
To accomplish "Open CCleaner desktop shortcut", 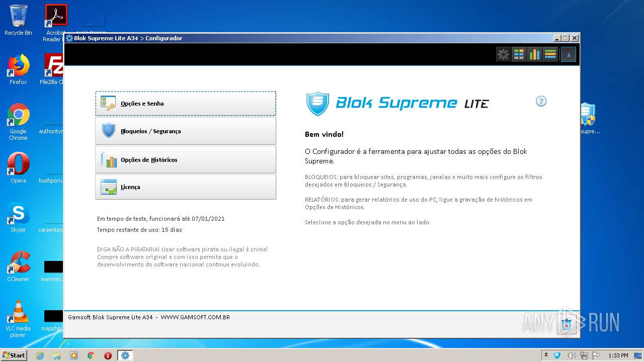I will coord(18,266).
